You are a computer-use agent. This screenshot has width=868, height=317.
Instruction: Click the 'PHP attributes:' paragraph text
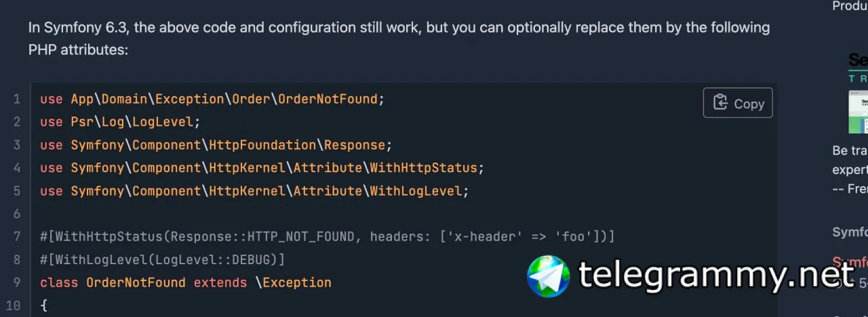78,49
